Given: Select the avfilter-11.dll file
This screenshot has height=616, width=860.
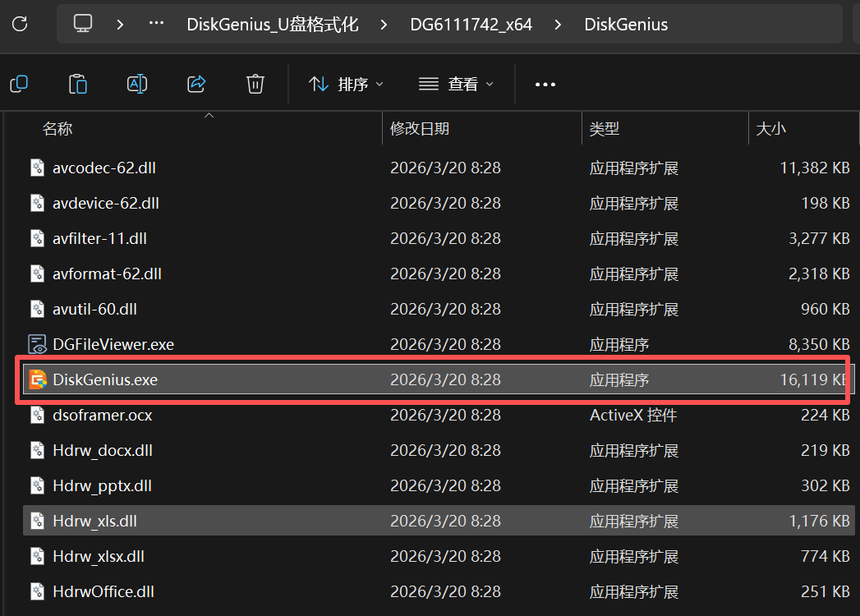Looking at the screenshot, I should [x=439, y=239].
